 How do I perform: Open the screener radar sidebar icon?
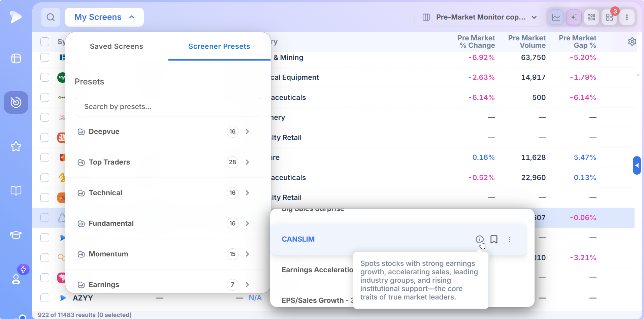tap(16, 102)
